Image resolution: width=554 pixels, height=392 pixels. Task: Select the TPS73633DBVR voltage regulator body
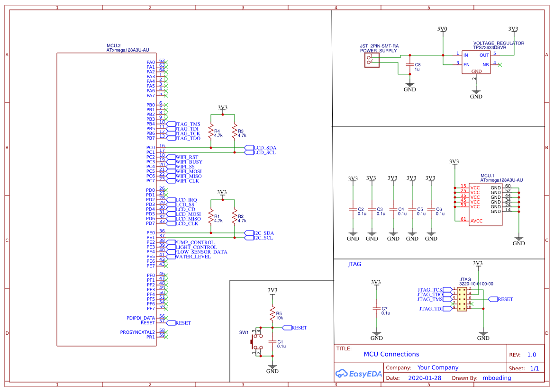[x=476, y=62]
